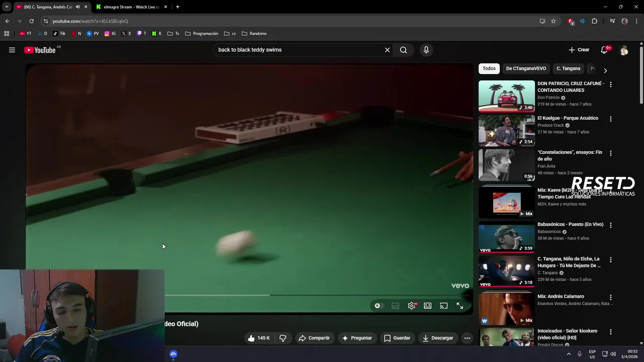Open the Fran Ávila channel name

546,166
